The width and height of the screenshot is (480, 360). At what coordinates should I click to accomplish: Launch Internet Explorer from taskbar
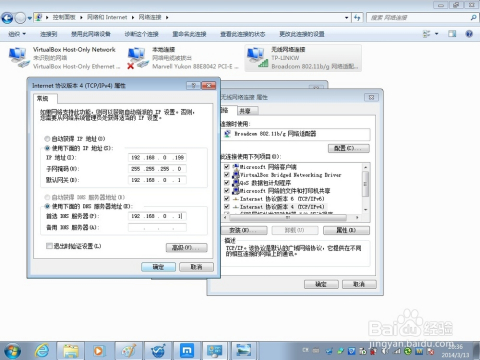coord(42,351)
